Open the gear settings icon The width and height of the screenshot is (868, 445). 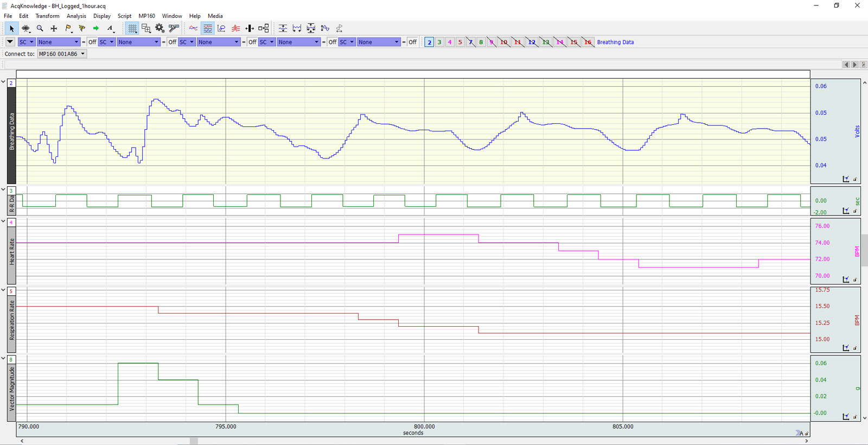pyautogui.click(x=160, y=28)
